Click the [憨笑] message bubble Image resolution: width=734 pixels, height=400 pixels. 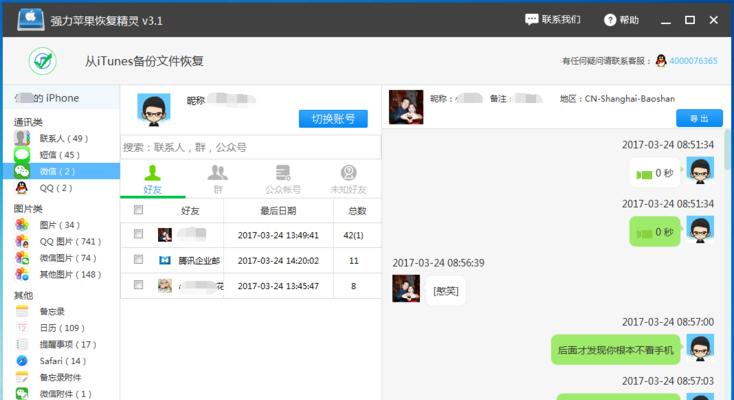446,291
